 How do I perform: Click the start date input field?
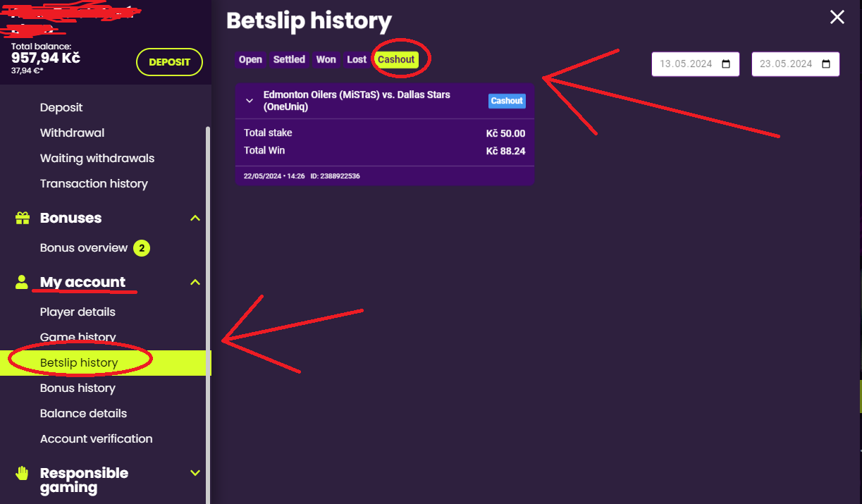(685, 64)
